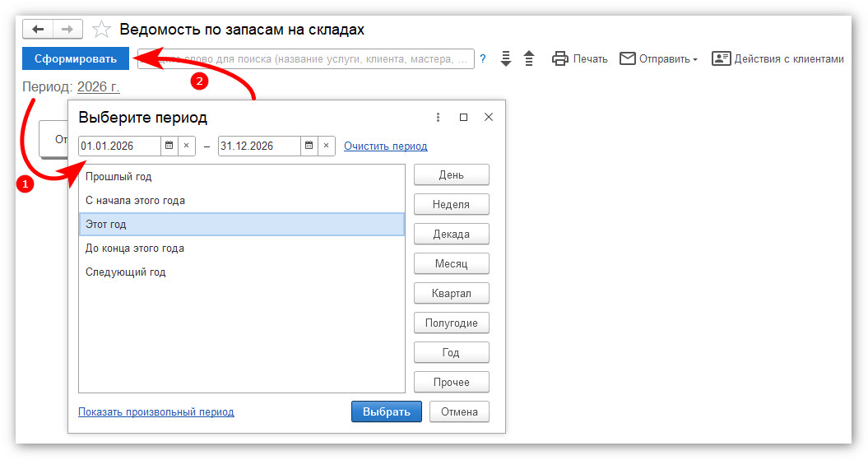Open calendar for the start date
Screen dimensions: 868x460
(169, 146)
